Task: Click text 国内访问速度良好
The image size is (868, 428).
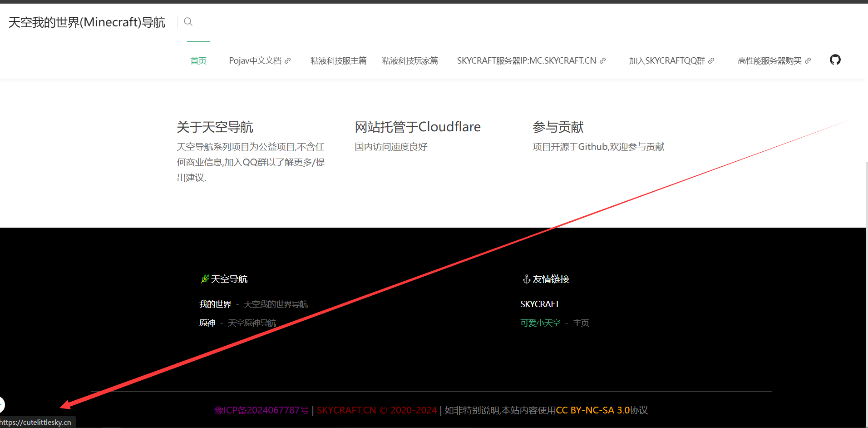Action: (391, 147)
